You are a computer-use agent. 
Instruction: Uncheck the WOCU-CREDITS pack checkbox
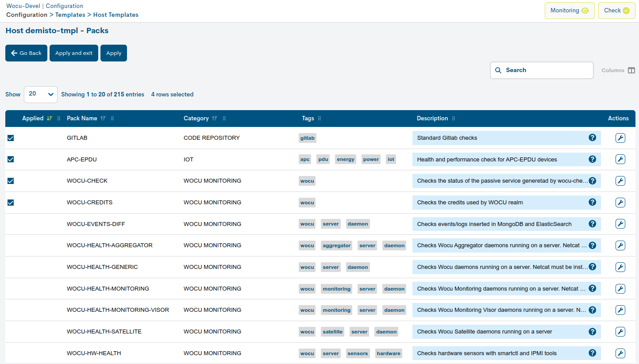[x=11, y=203]
